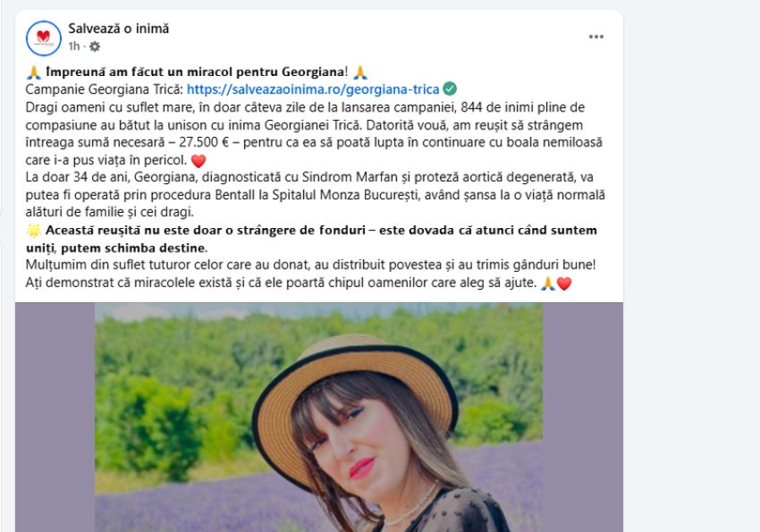
Task: Open the Salvează o inimă heart logo avatar
Action: pos(40,34)
